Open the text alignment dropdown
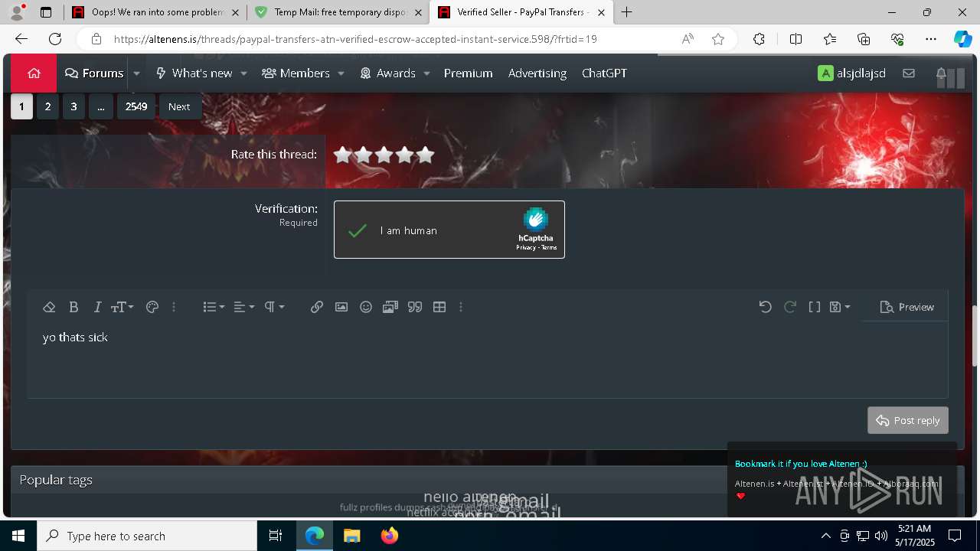The height and width of the screenshot is (551, 980). (243, 307)
